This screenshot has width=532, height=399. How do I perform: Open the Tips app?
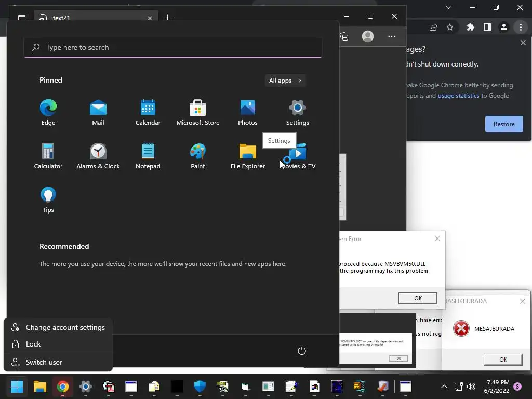[48, 200]
